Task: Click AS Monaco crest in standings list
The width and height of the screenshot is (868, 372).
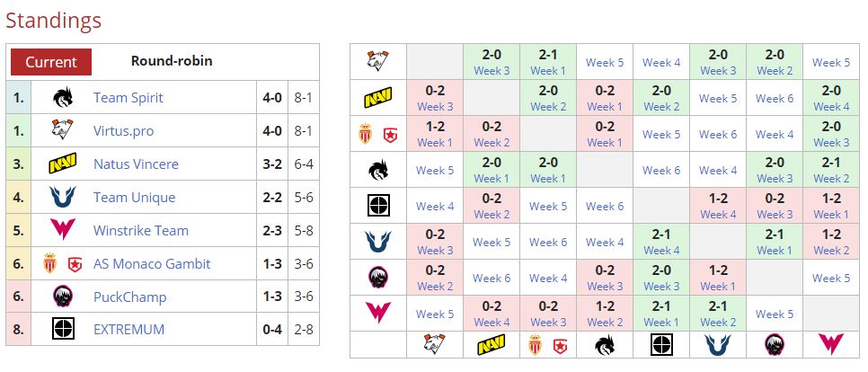Action: 50,263
